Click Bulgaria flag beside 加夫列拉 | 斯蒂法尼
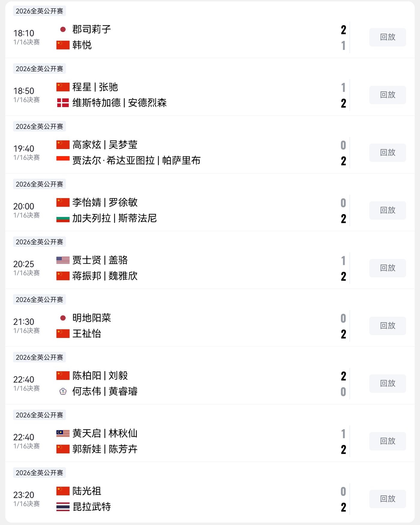The image size is (420, 525). 63,218
